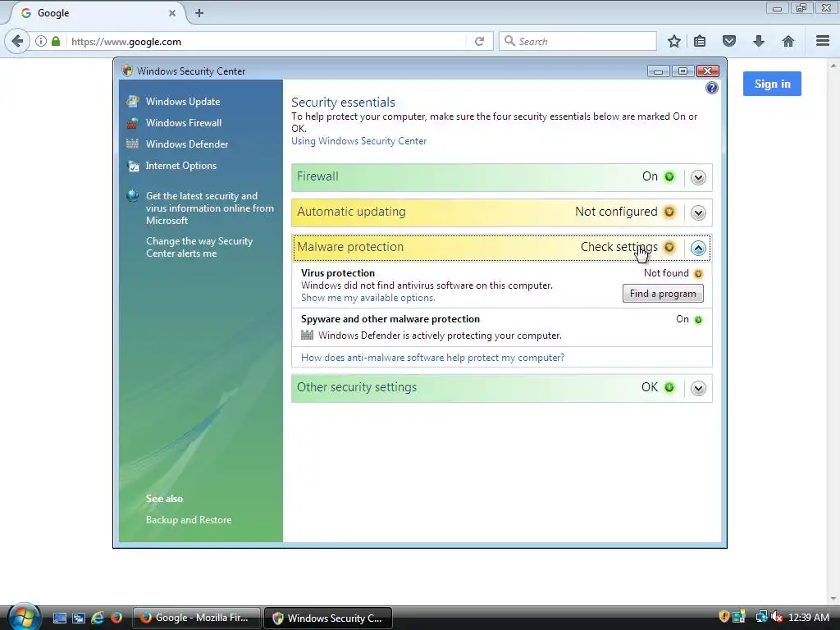Click the Malware protection yellow status indicator

click(669, 248)
